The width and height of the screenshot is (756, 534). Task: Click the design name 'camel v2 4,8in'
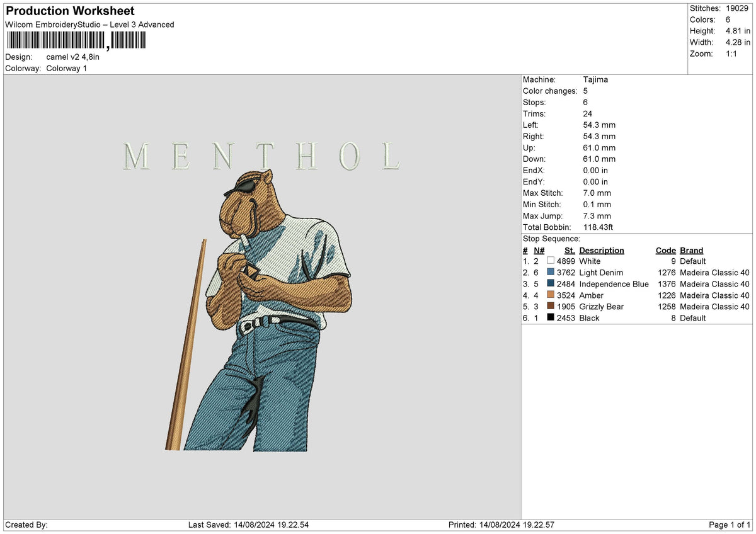(73, 57)
